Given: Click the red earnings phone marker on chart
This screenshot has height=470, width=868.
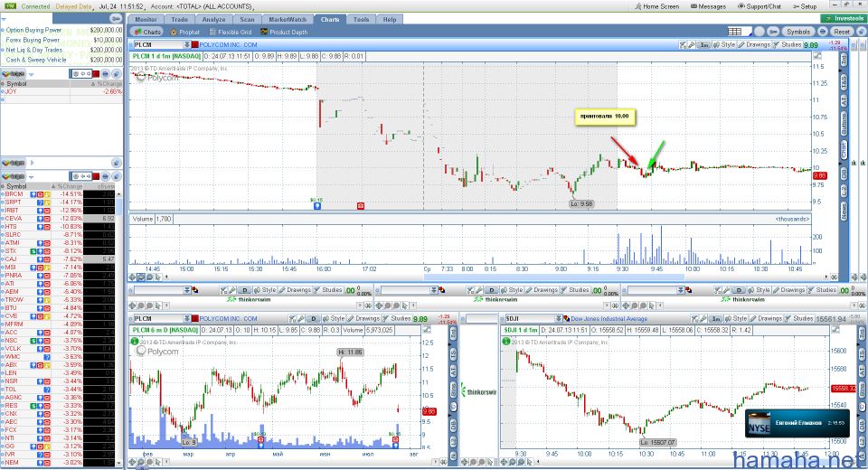Looking at the screenshot, I should [361, 205].
